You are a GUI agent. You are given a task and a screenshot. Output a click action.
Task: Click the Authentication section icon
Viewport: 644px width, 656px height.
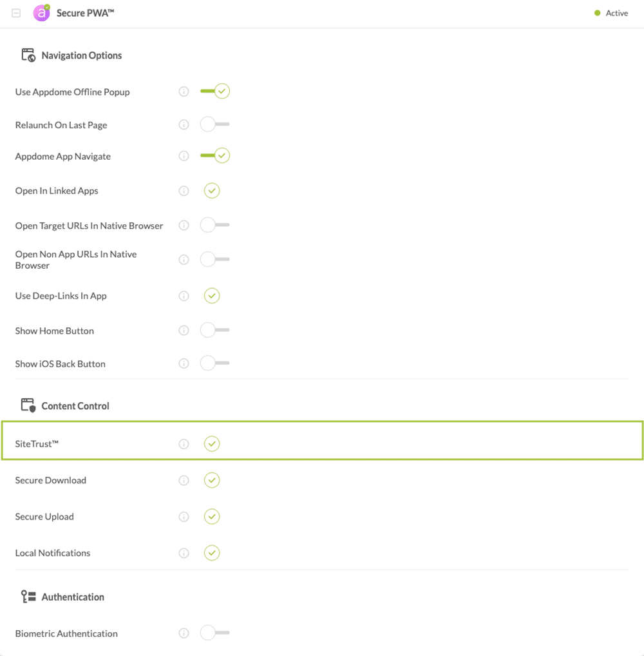coord(28,597)
